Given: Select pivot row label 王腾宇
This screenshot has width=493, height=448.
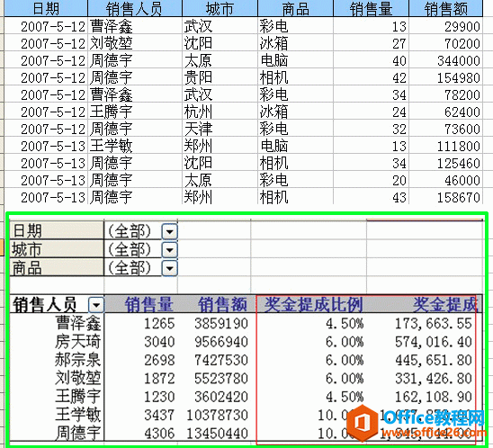Looking at the screenshot, I should coord(78,396).
